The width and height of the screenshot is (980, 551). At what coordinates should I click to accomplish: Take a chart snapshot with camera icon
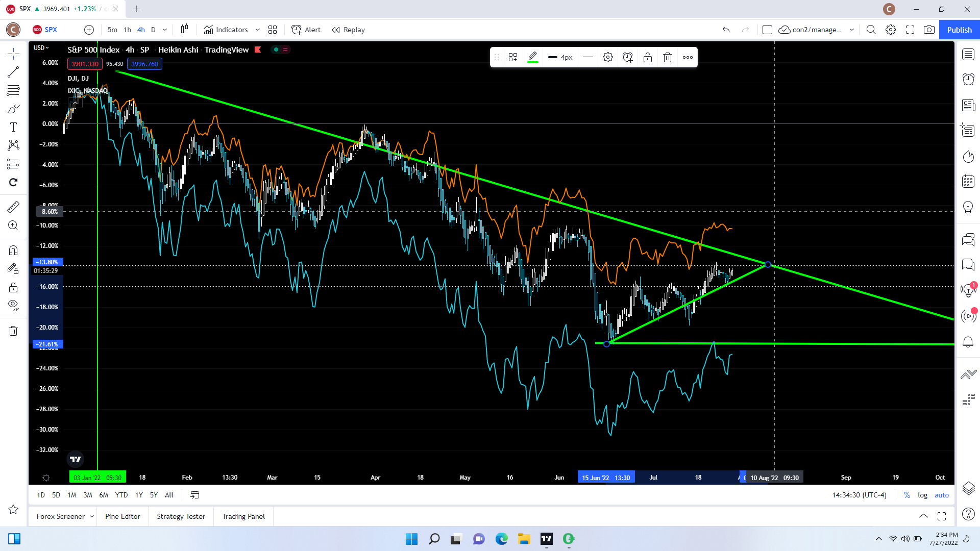tap(929, 30)
